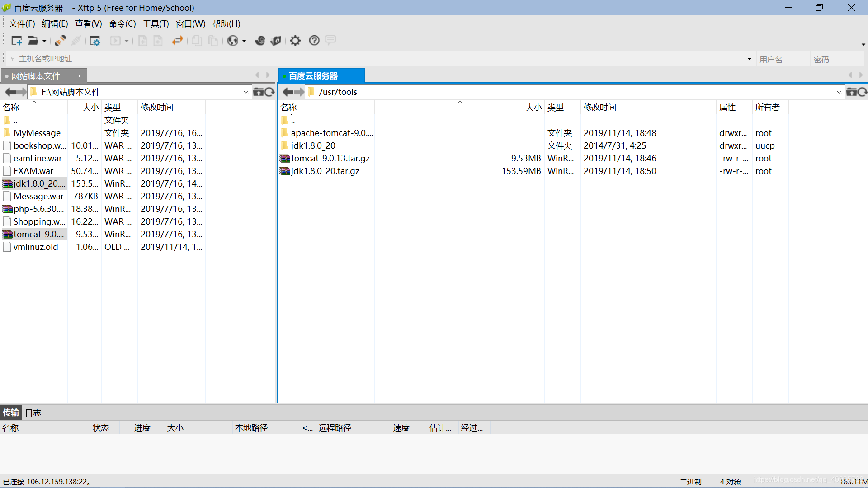Image resolution: width=868 pixels, height=488 pixels.
Task: Click the orange transfer arrows icon
Action: [x=178, y=41]
